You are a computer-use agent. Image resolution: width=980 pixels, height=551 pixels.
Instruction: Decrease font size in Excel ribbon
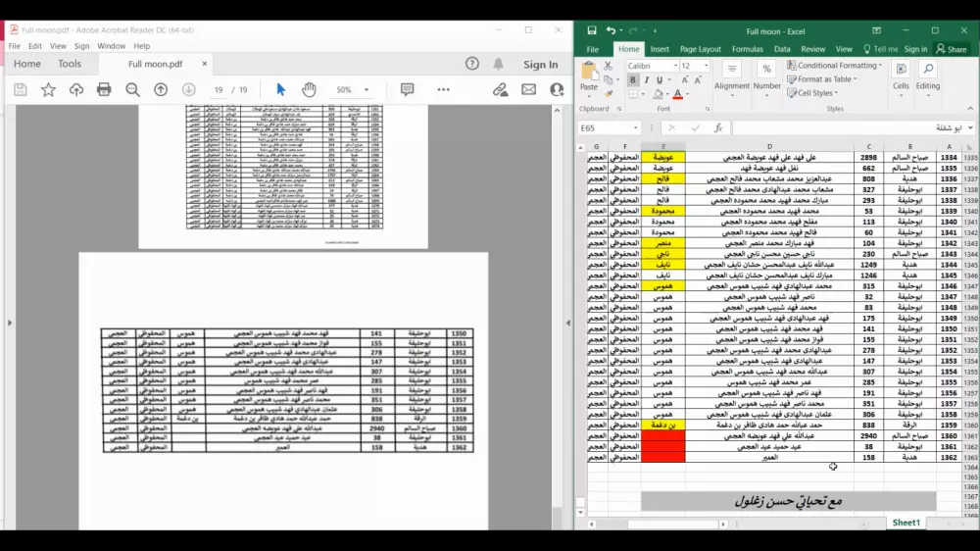[x=698, y=80]
